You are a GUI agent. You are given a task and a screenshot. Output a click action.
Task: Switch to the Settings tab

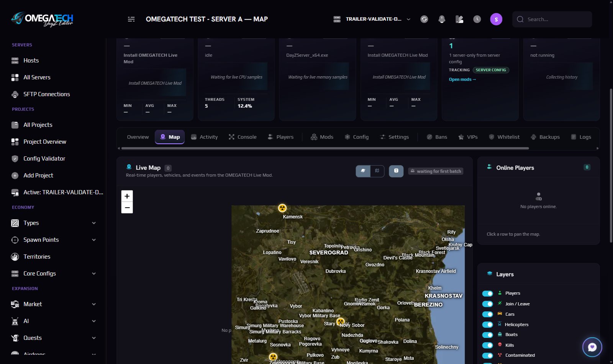395,137
